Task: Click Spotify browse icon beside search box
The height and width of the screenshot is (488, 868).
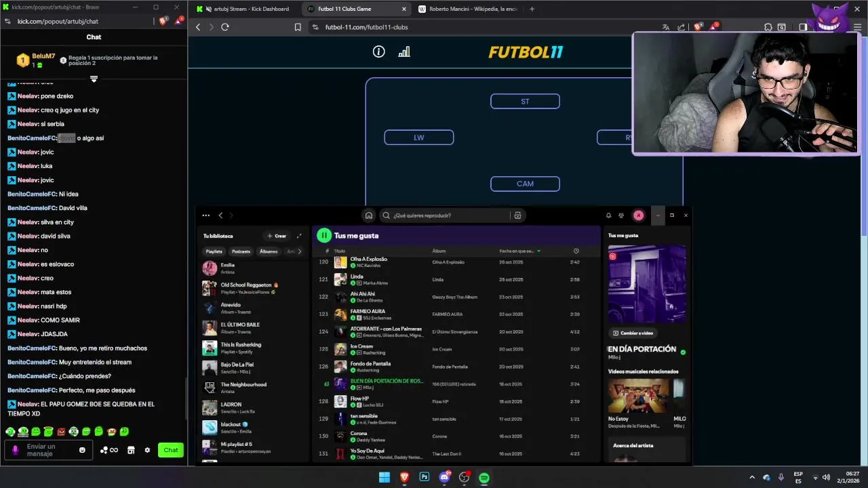Action: click(x=517, y=216)
